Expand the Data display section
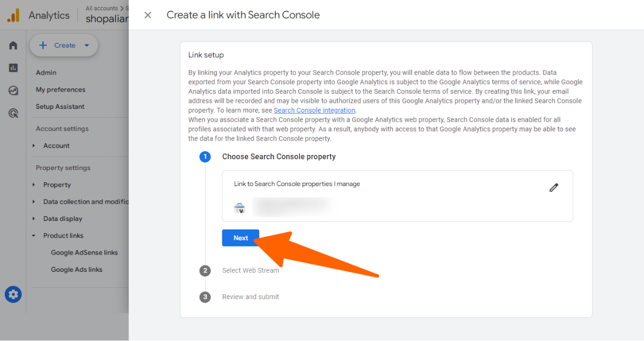Viewport: 644px width, 341px height. pos(63,219)
